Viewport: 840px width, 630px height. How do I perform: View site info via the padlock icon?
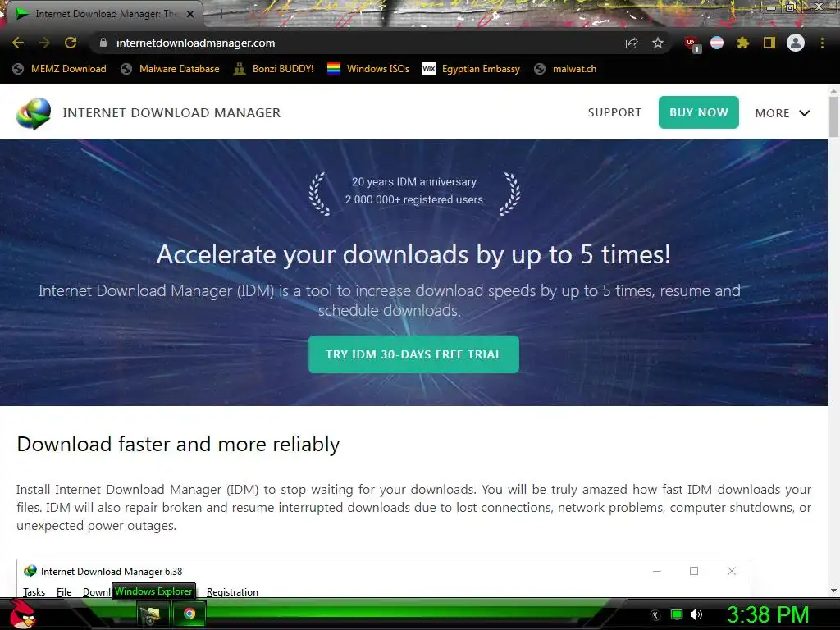pos(103,43)
